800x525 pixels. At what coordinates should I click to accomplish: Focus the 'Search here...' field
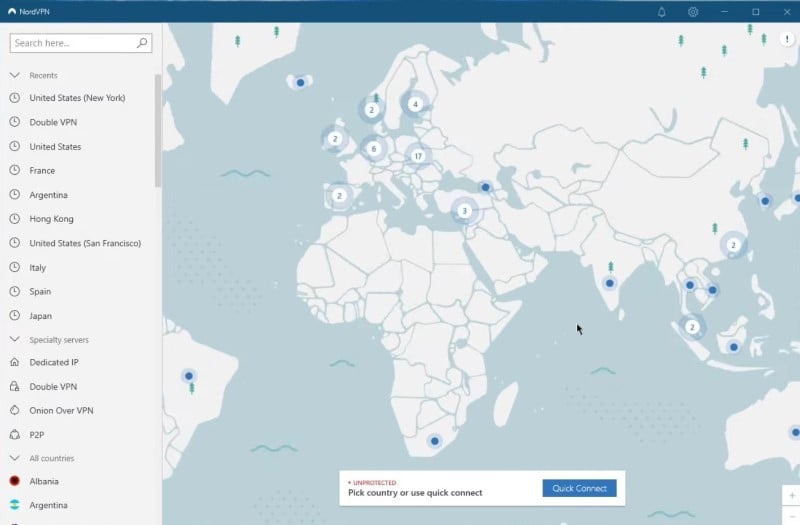click(81, 43)
